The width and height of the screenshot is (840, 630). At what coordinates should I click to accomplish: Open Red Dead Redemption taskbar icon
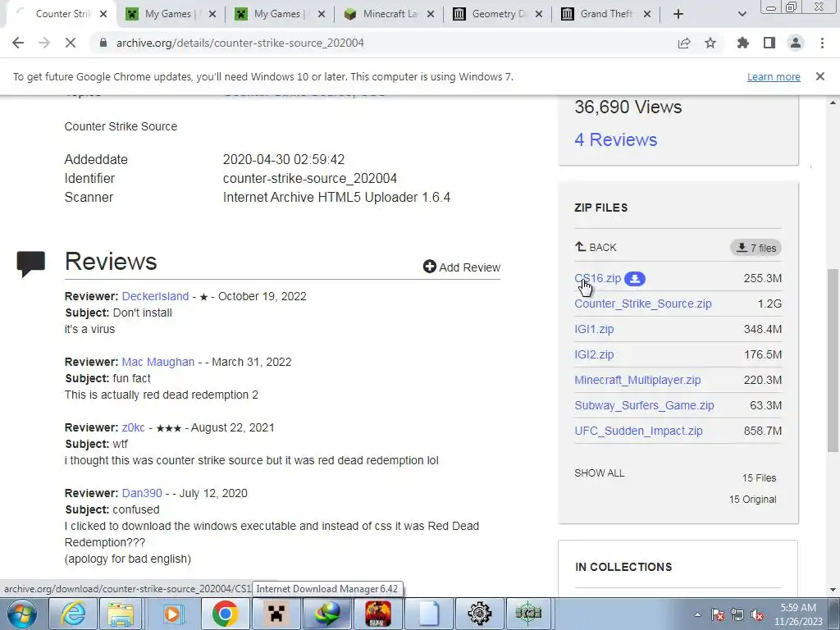(x=378, y=614)
